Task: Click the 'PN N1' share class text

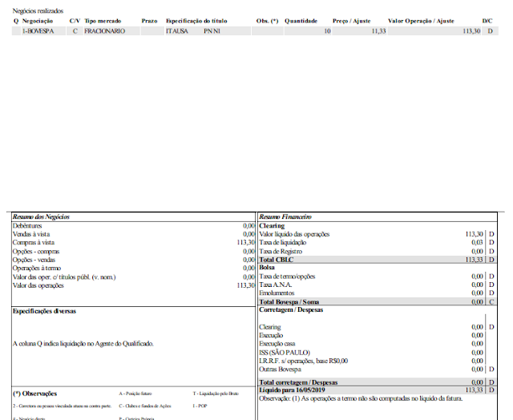Action: pos(212,31)
